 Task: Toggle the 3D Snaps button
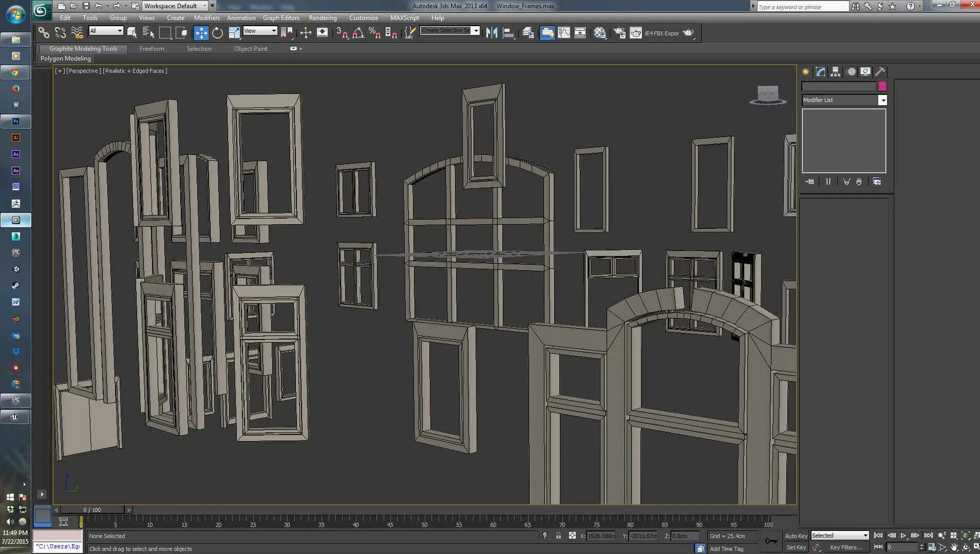[342, 33]
